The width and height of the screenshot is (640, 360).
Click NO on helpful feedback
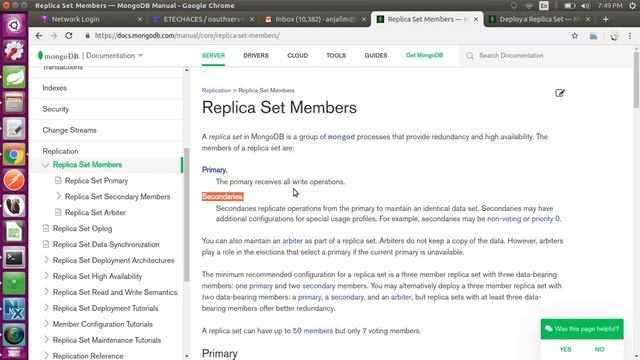coord(600,349)
